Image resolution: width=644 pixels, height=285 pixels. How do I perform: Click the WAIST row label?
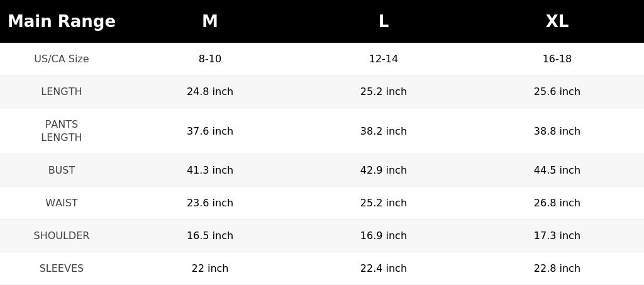62,203
